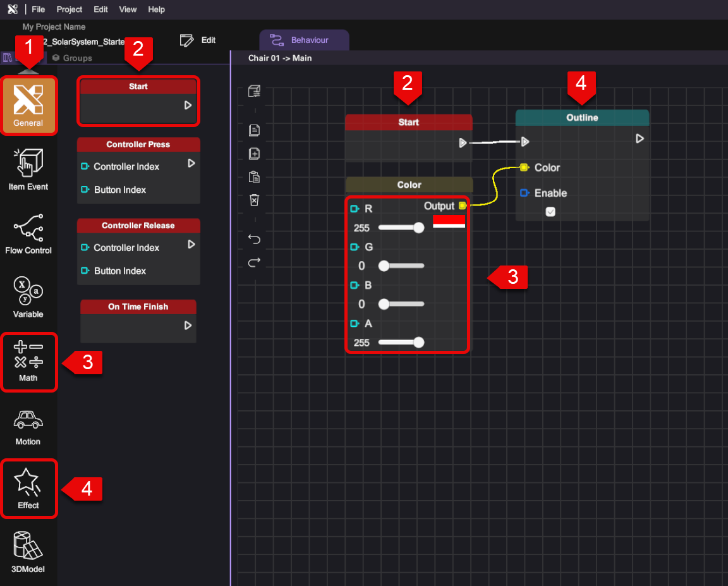Open the General node category
728x586 pixels.
click(x=28, y=106)
